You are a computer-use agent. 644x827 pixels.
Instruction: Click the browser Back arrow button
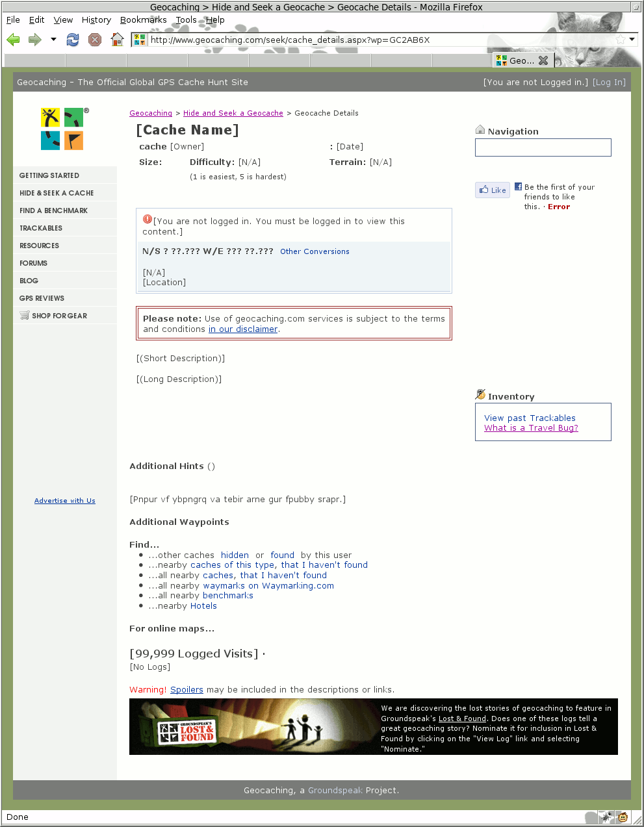[13, 40]
